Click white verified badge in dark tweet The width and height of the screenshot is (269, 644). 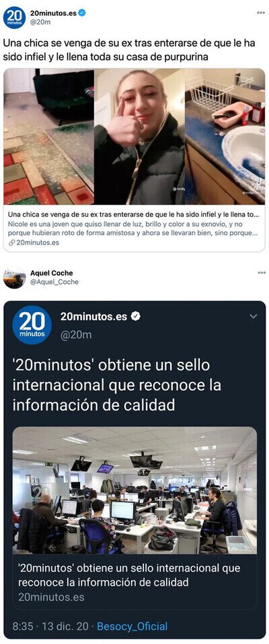(x=136, y=316)
